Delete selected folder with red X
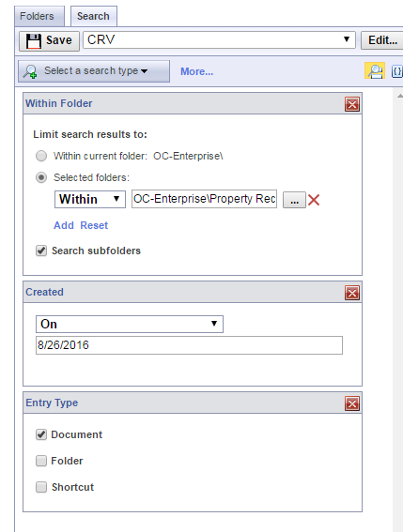403x532 pixels. click(314, 200)
